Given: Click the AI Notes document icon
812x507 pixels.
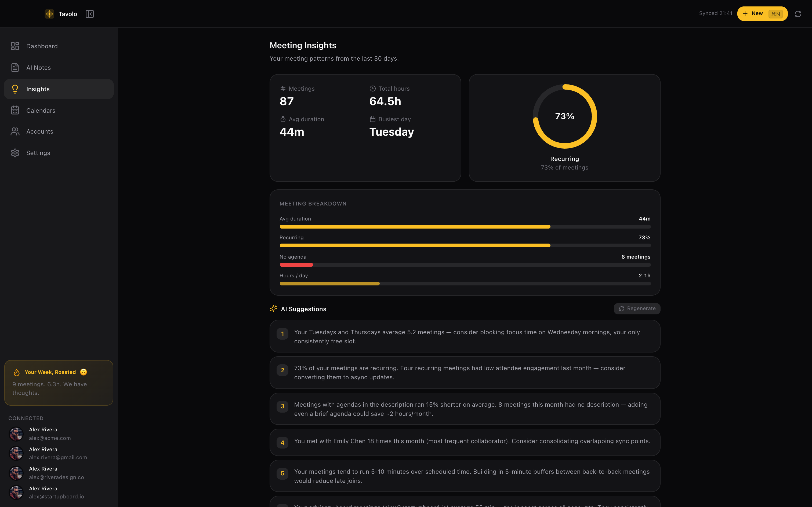Looking at the screenshot, I should (15, 68).
